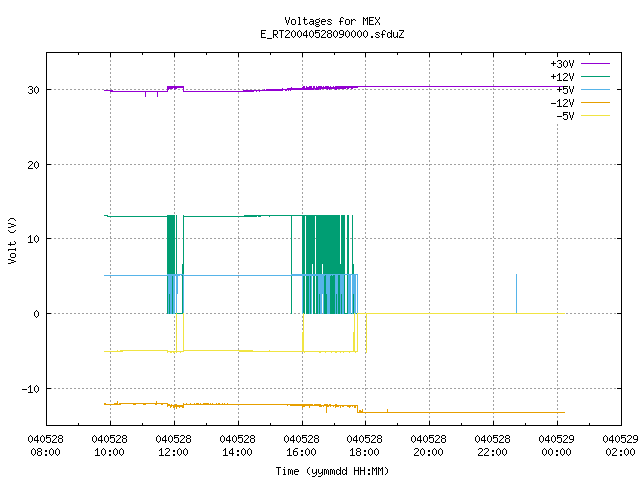Viewport: 640px width, 480px height.
Task: Click the +30V legend label
Action: (562, 64)
